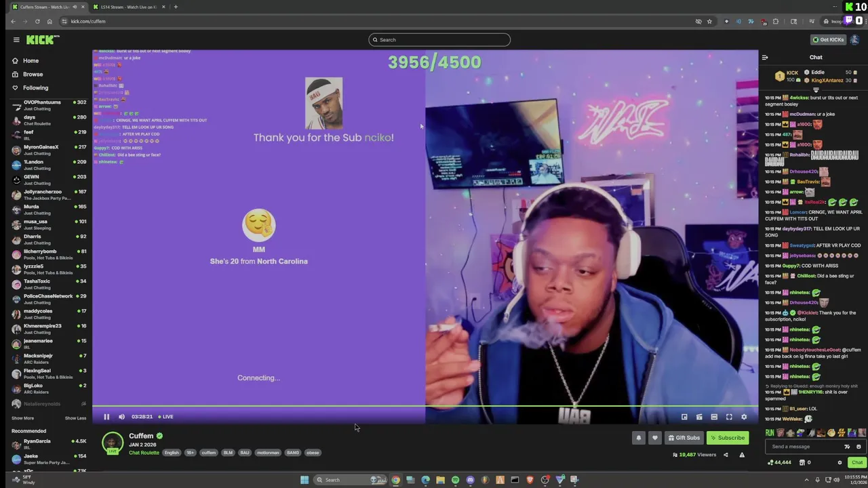The image size is (868, 488).
Task: Open the emote picker in chat box
Action: click(859, 447)
